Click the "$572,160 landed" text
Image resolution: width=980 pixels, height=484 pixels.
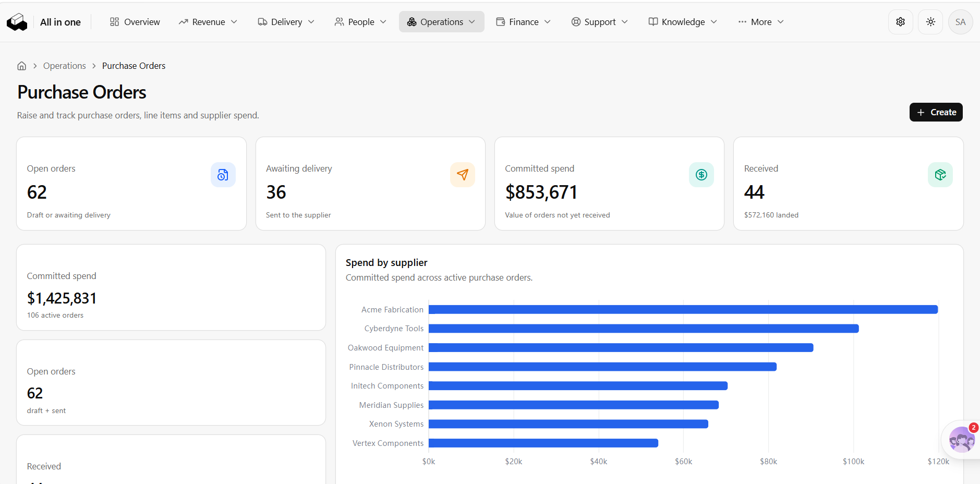pos(771,215)
